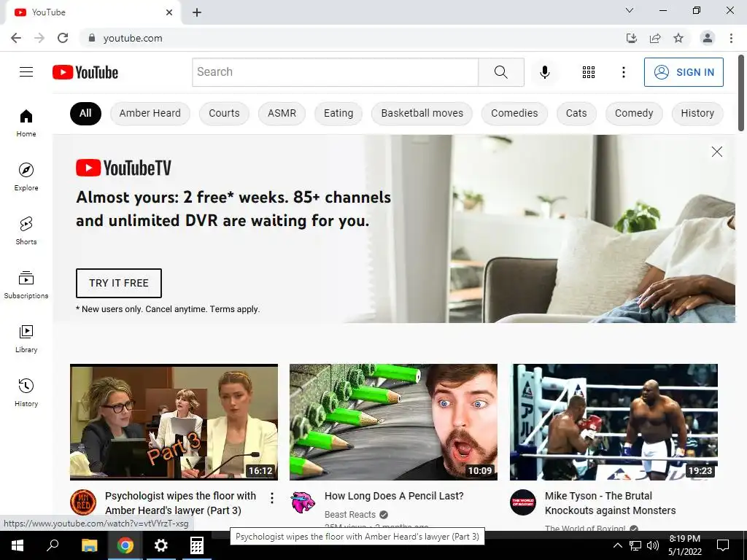
Task: Open Shorts in sidebar
Action: click(26, 231)
